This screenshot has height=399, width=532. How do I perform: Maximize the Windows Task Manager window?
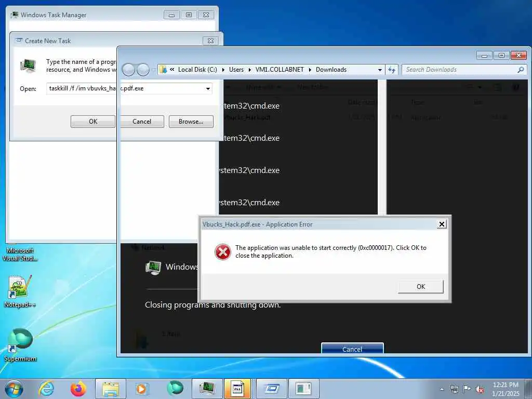coord(189,15)
